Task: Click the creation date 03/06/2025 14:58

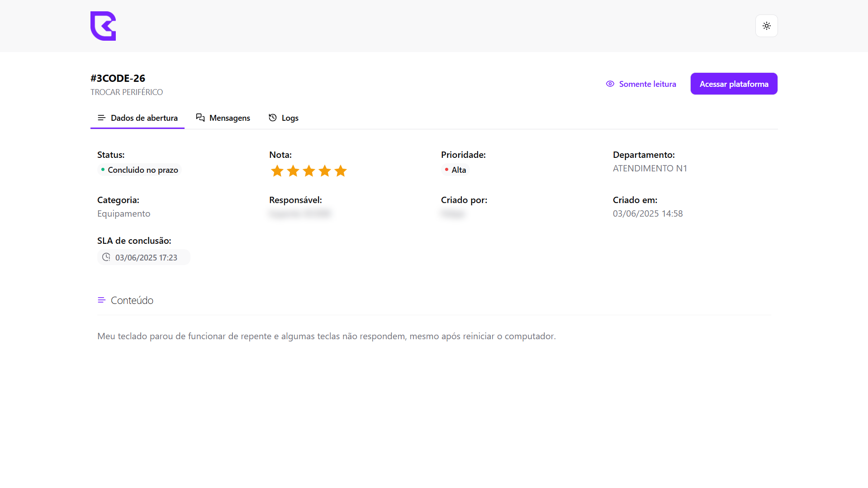Action: [x=648, y=213]
